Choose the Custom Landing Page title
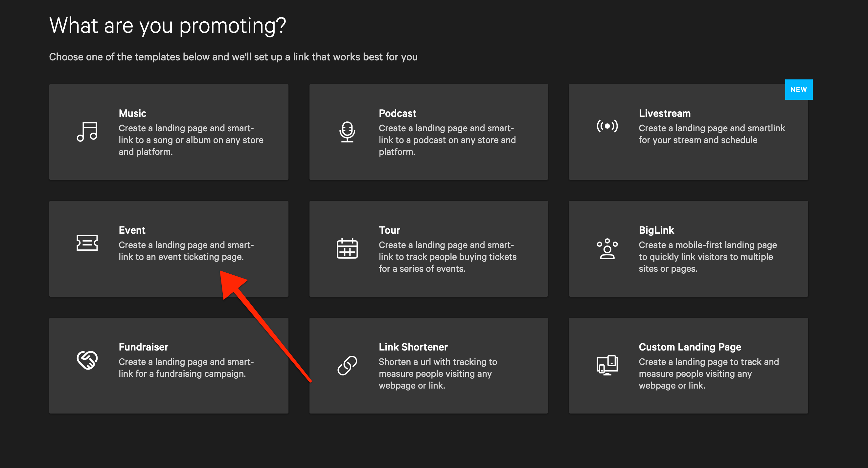The height and width of the screenshot is (468, 868). 690,347
